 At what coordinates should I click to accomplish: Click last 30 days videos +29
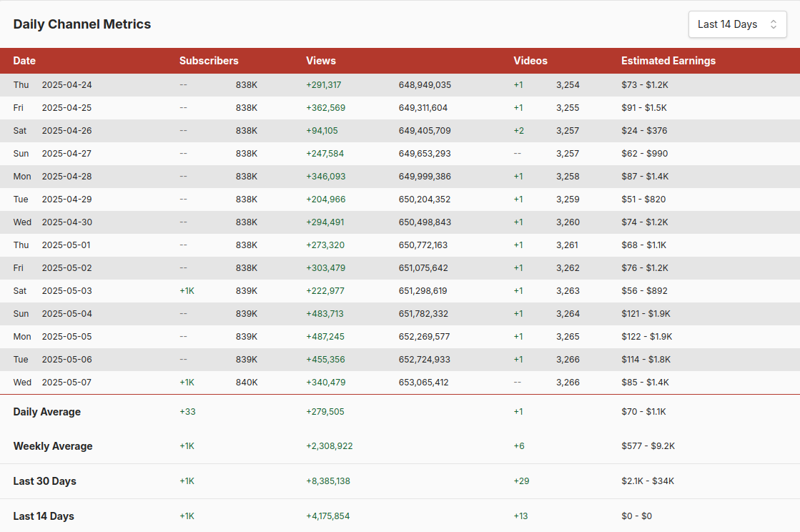click(x=521, y=481)
